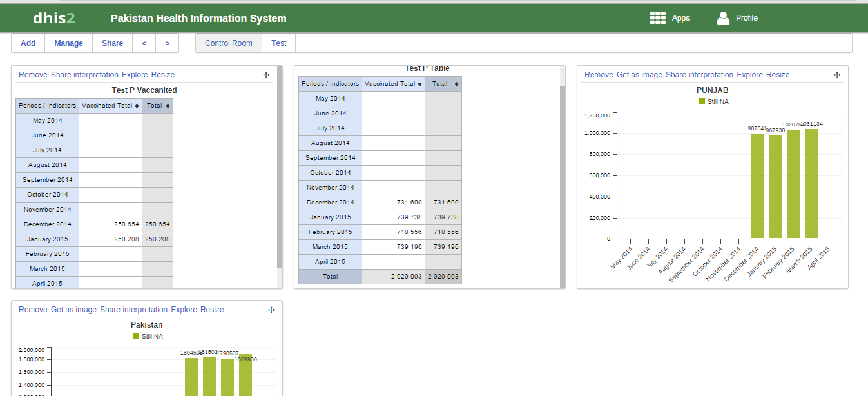Switch to Control Room dashboard tab
Viewport: 868px width, 396px height.
click(229, 43)
